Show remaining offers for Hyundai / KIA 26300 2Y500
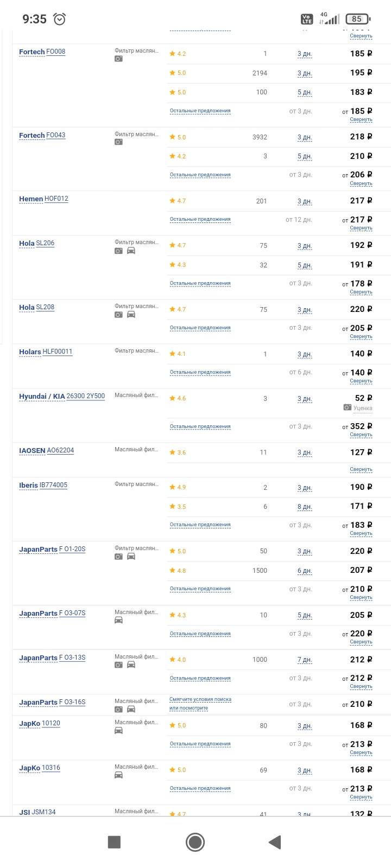The height and width of the screenshot is (868, 391). [200, 426]
